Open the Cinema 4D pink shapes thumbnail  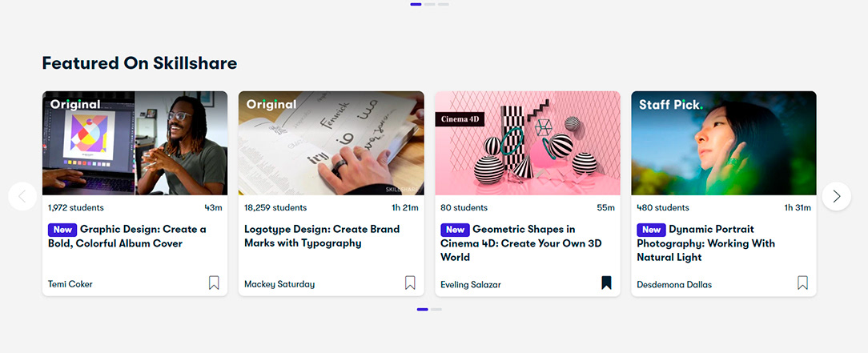pos(528,142)
